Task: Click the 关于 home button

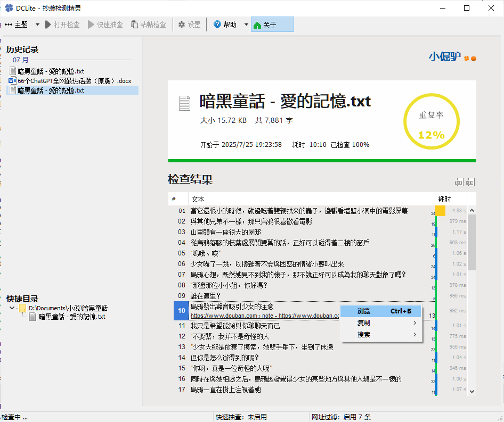Action: pyautogui.click(x=272, y=24)
